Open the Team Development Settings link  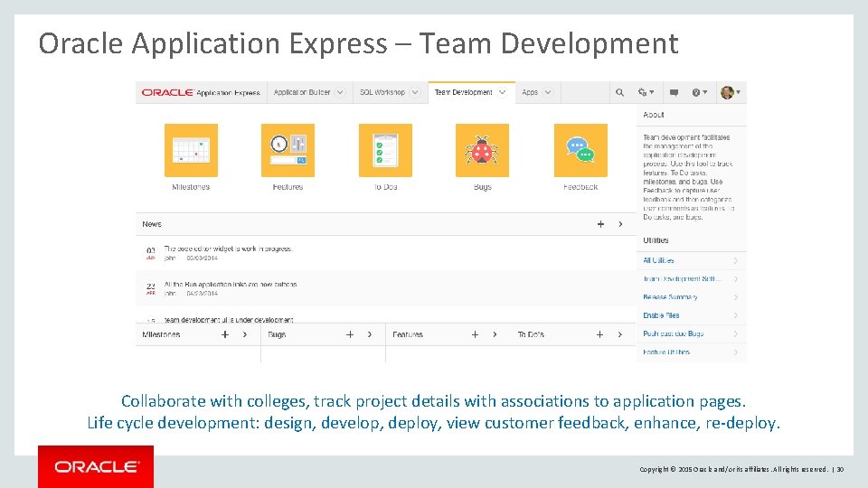click(x=682, y=279)
